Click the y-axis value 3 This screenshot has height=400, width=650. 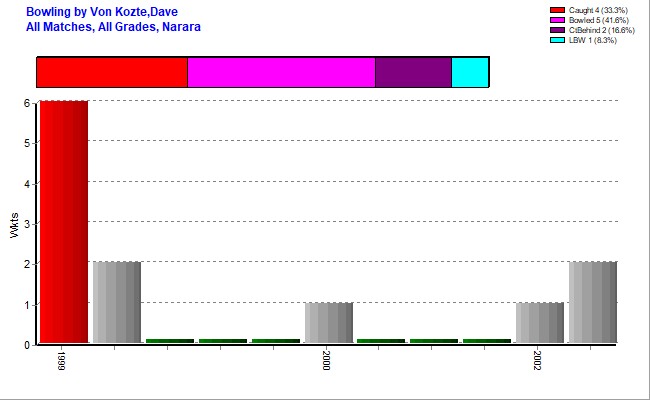coord(27,224)
